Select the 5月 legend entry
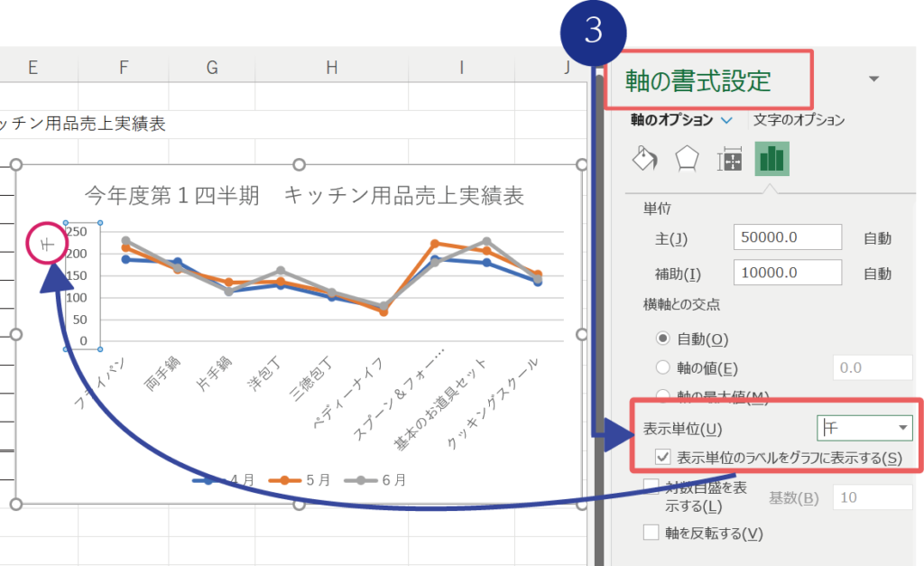The image size is (924, 566). point(305,479)
